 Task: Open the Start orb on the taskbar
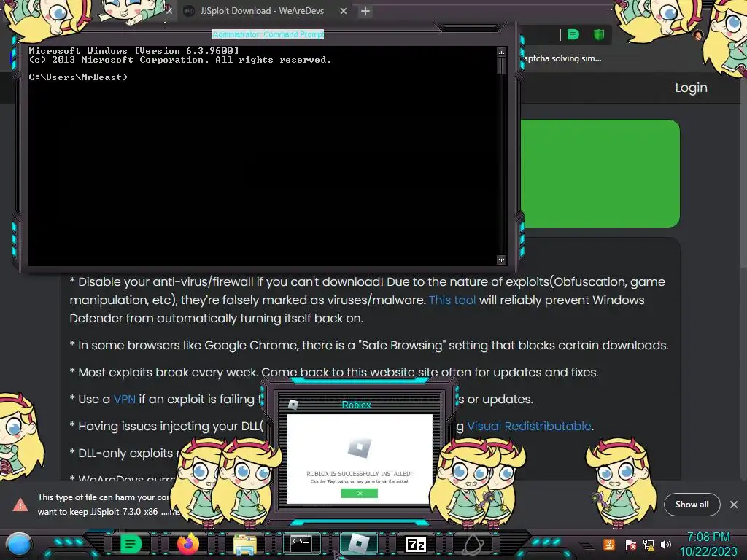click(x=18, y=544)
